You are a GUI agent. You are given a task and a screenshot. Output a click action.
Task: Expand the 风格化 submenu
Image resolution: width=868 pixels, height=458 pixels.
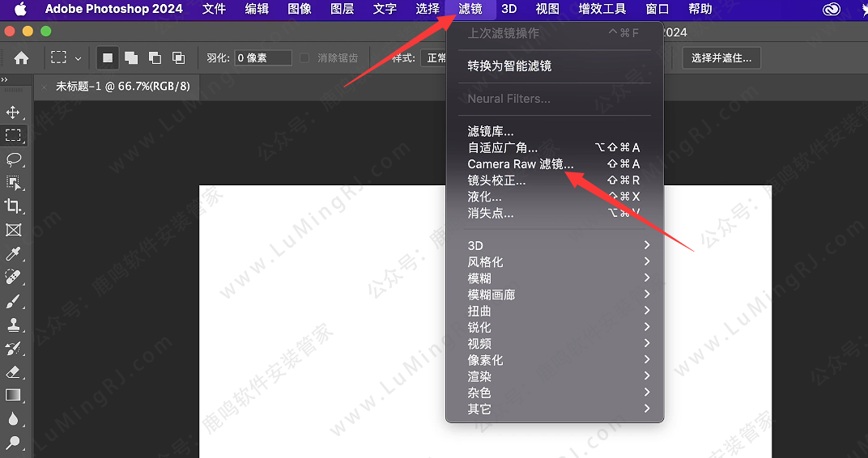point(555,261)
